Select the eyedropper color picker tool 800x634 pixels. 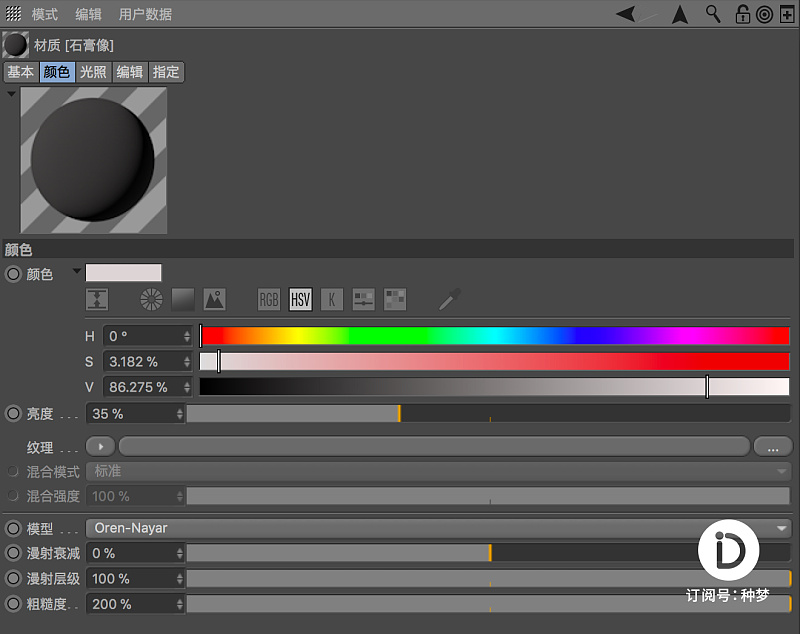[x=450, y=299]
